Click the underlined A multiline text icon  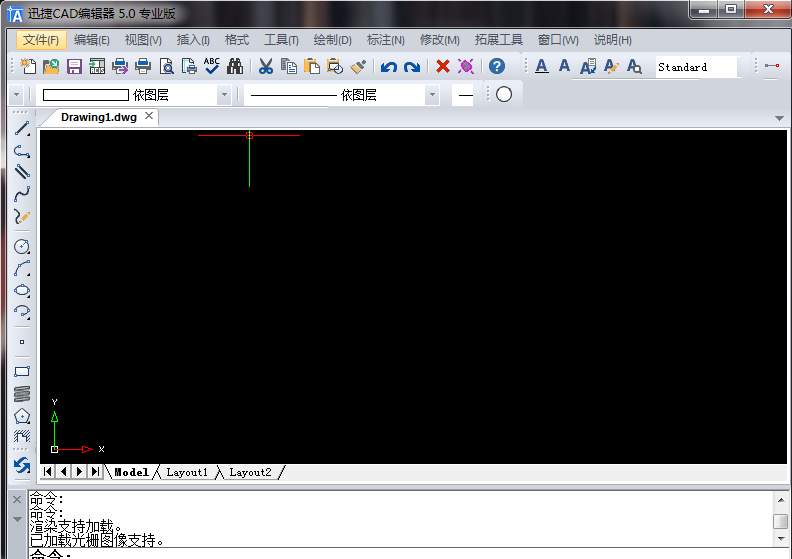541,66
